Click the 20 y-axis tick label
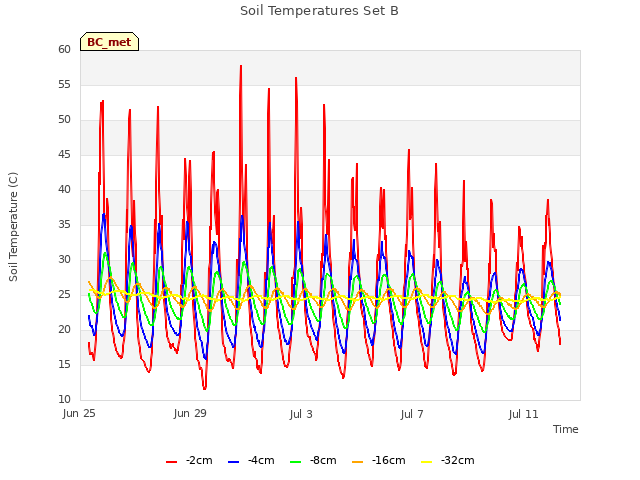This screenshot has height=480, width=640. coord(64,329)
